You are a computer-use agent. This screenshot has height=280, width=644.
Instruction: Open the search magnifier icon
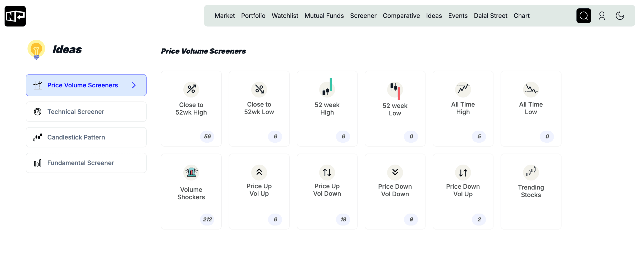coord(584,15)
